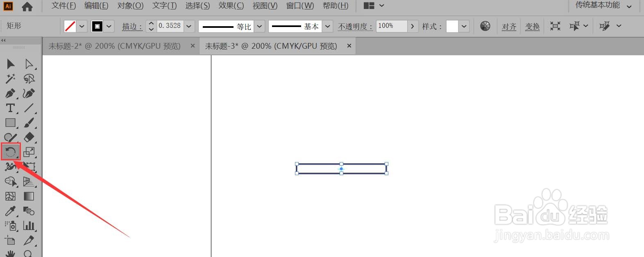Open the 帮助(H) menu
This screenshot has width=644, height=257.
click(336, 6)
